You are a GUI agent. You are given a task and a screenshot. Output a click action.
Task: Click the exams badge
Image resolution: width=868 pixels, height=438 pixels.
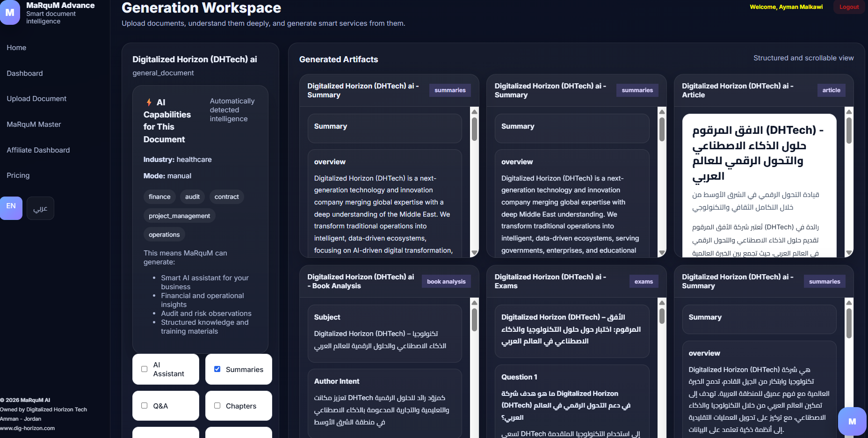coord(644,281)
